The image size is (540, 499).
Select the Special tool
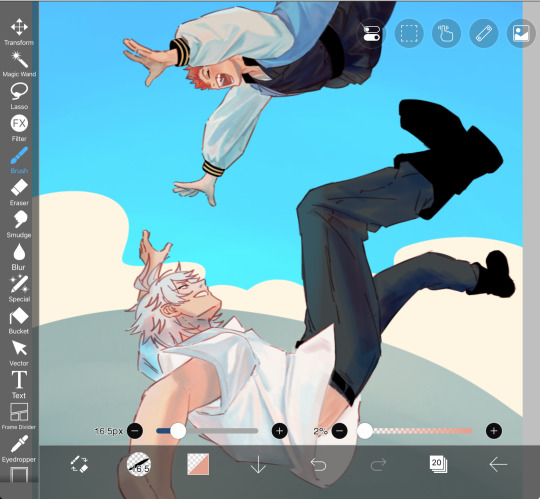pyautogui.click(x=19, y=289)
